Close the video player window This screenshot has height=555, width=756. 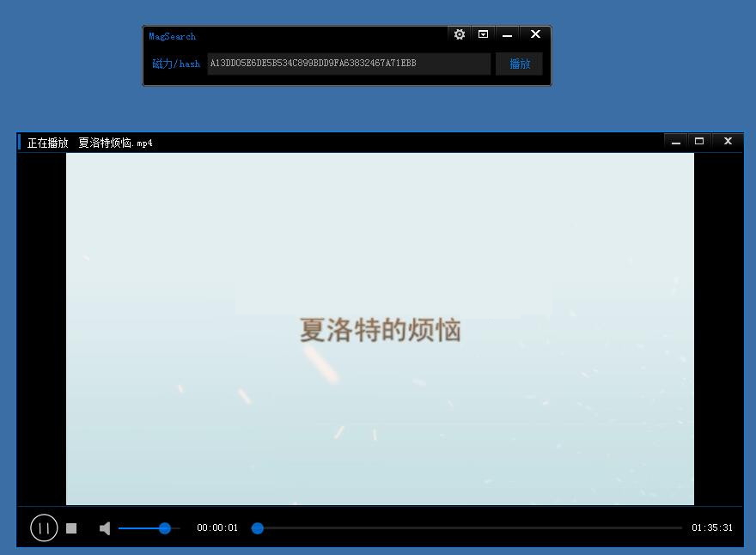pyautogui.click(x=728, y=141)
